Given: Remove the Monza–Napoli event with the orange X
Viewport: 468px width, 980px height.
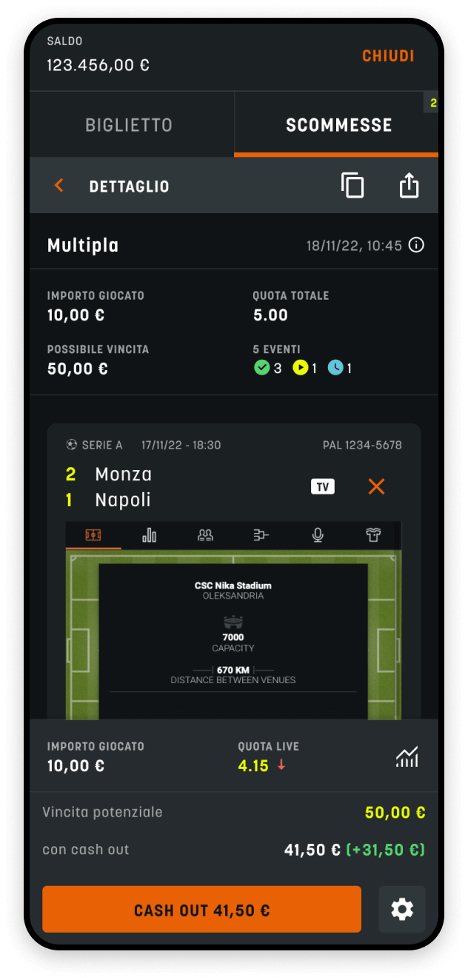Looking at the screenshot, I should (377, 486).
